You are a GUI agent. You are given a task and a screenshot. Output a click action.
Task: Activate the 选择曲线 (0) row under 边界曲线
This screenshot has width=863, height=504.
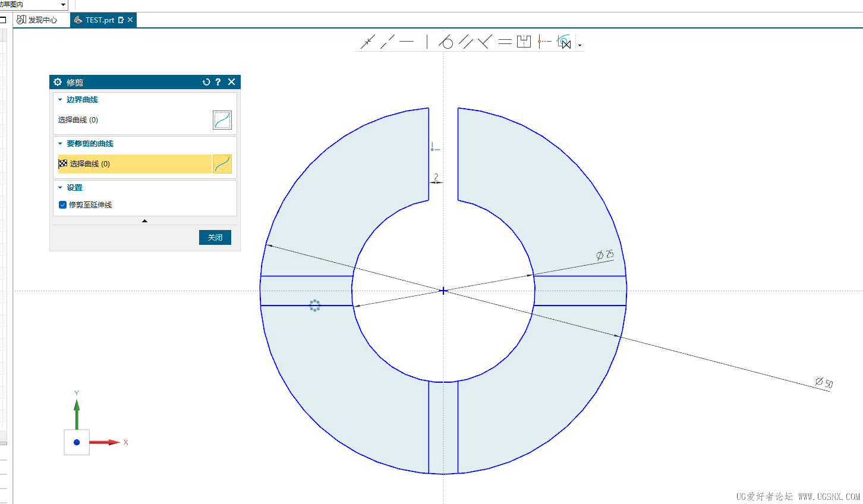click(134, 120)
